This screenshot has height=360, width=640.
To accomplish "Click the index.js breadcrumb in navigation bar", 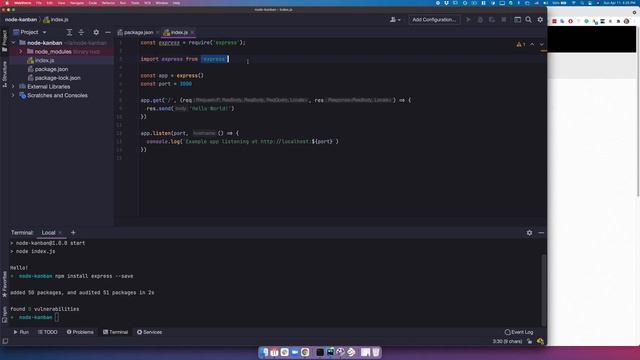I will [56, 20].
